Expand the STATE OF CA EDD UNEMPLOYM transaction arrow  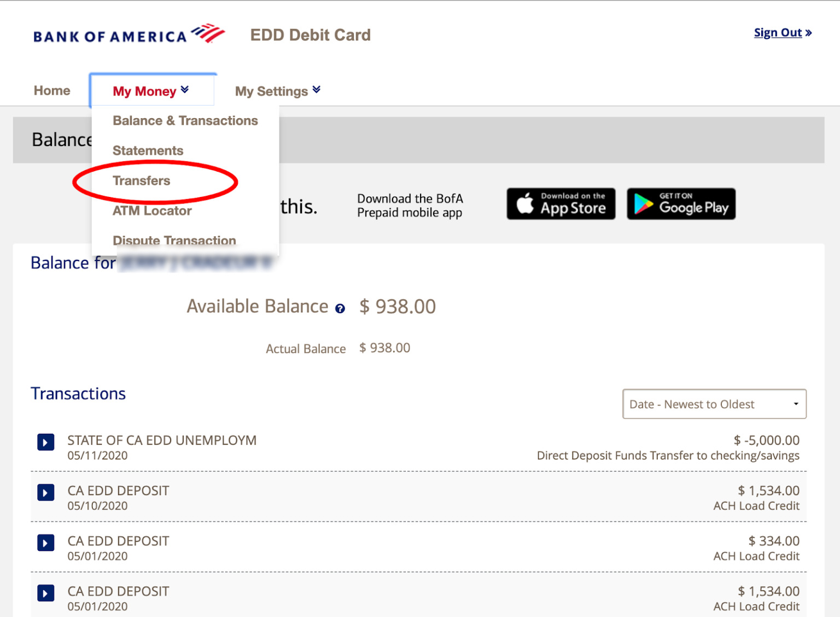tap(45, 442)
